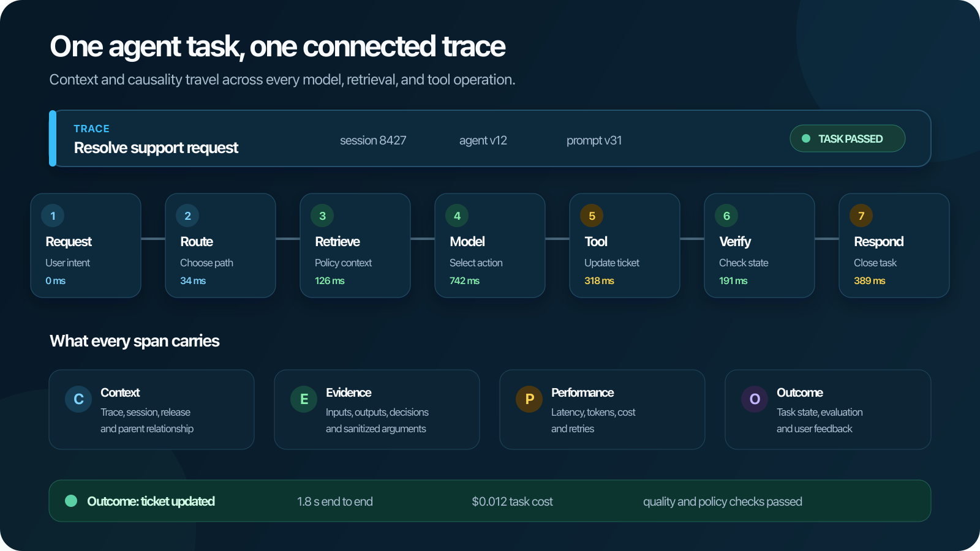The height and width of the screenshot is (551, 980).
Task: Click the '0 ms' latency value
Action: 55,280
